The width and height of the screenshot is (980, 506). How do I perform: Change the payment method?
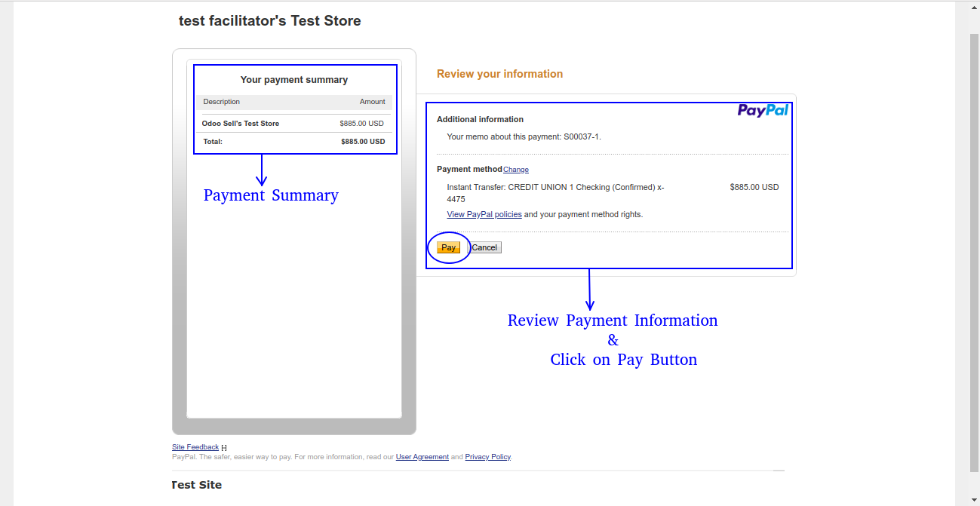(516, 170)
